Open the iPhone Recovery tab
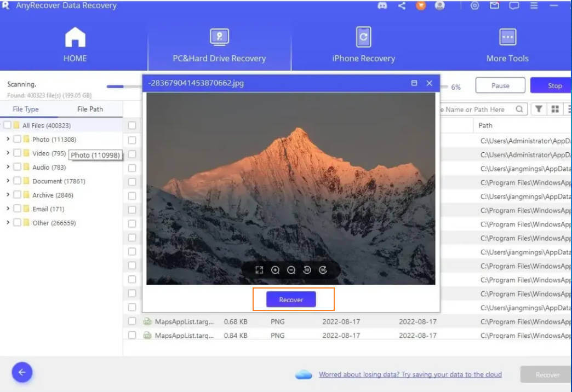This screenshot has width=572, height=392. tap(363, 45)
